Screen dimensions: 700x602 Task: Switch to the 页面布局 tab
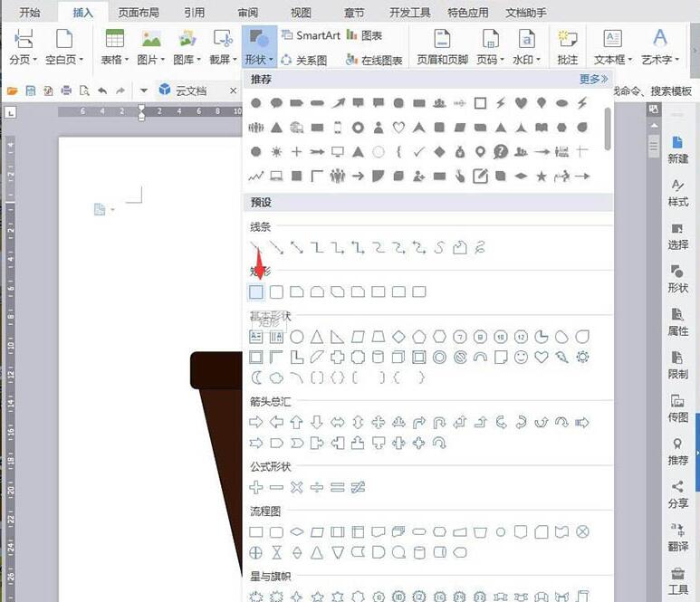pyautogui.click(x=139, y=13)
